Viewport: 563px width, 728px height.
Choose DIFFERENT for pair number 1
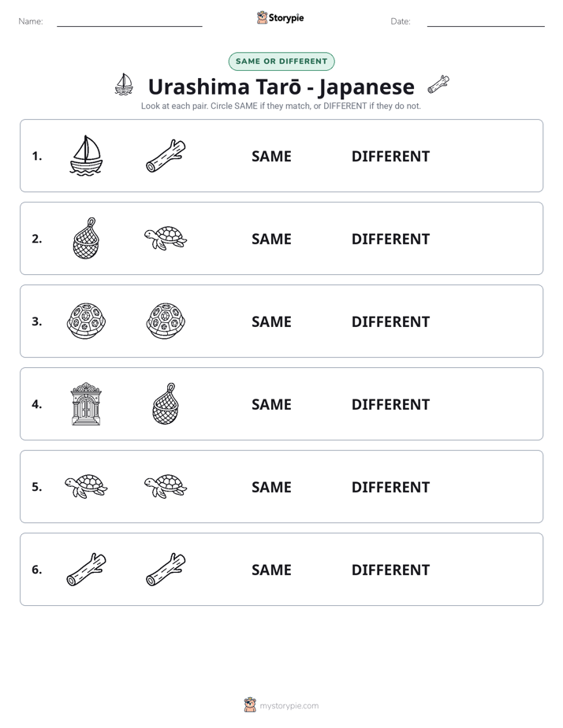(x=390, y=156)
